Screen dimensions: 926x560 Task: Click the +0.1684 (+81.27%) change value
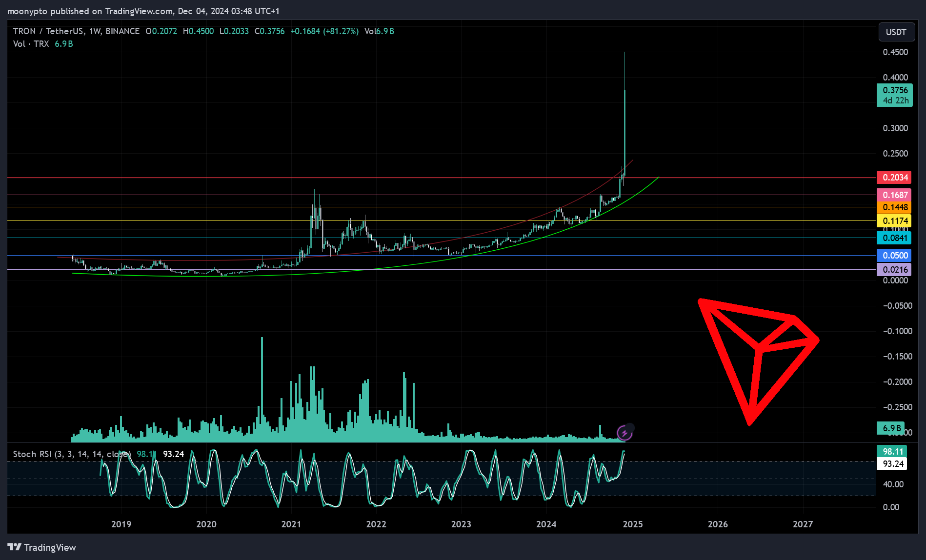point(324,31)
